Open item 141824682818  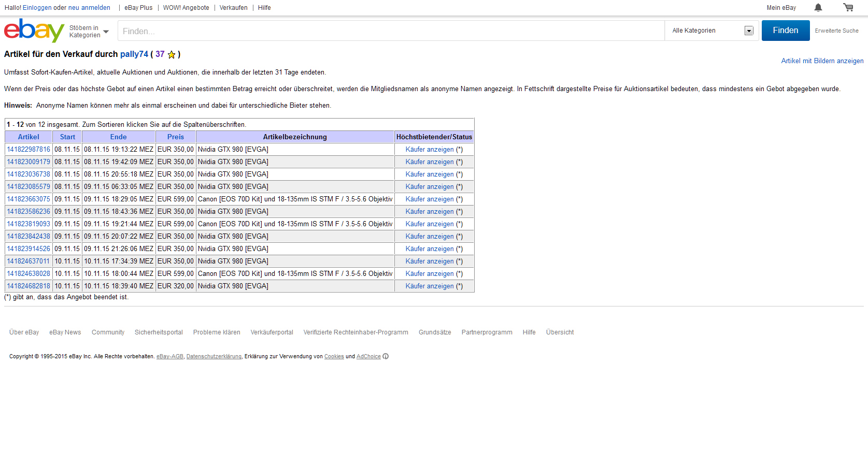click(x=29, y=286)
